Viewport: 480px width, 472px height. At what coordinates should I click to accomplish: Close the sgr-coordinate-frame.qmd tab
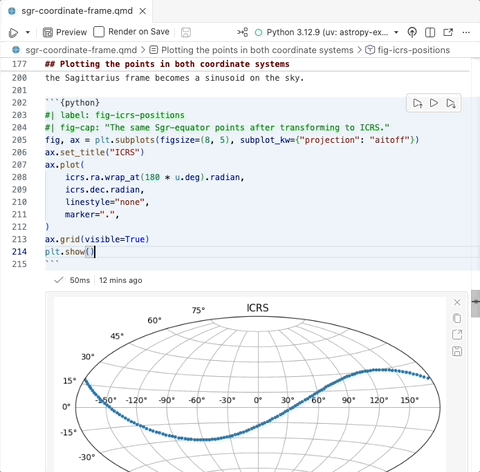click(143, 11)
